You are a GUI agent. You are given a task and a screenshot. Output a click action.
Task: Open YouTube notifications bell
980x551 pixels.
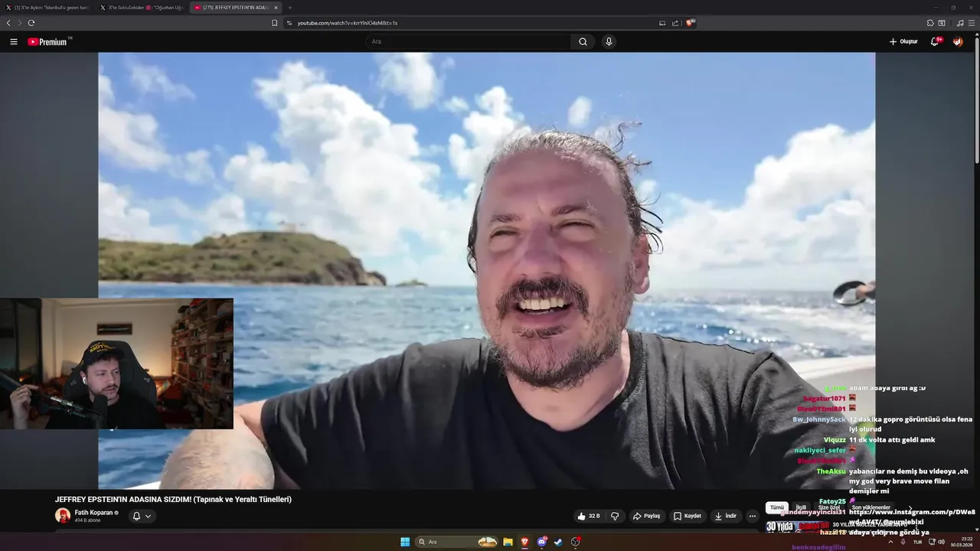pyautogui.click(x=935, y=42)
